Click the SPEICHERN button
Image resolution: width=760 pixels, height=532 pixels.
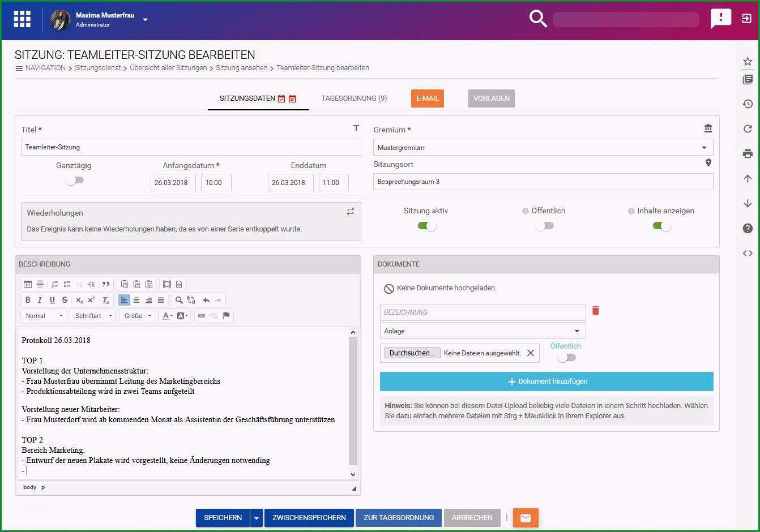click(223, 518)
